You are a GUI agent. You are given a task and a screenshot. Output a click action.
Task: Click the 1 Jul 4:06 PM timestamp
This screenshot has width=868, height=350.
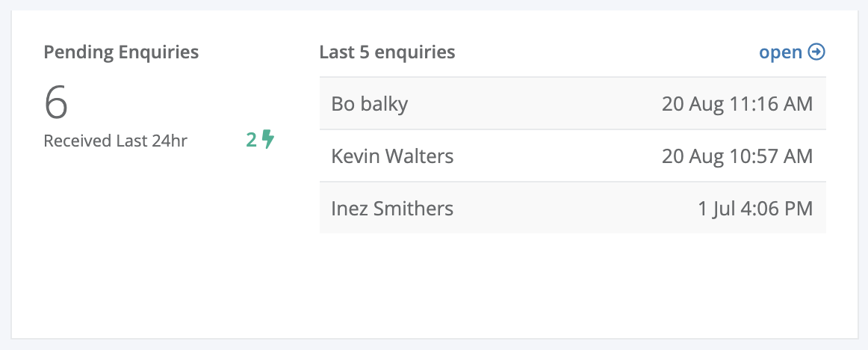(x=755, y=208)
